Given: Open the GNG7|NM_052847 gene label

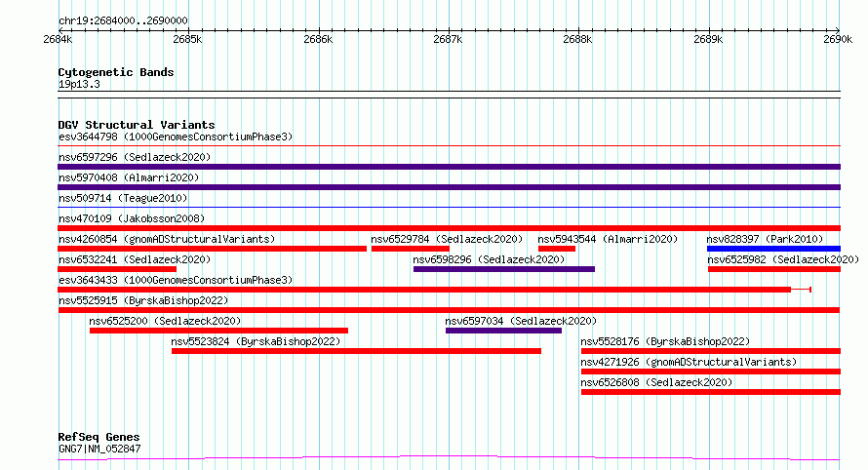Looking at the screenshot, I should (99, 449).
